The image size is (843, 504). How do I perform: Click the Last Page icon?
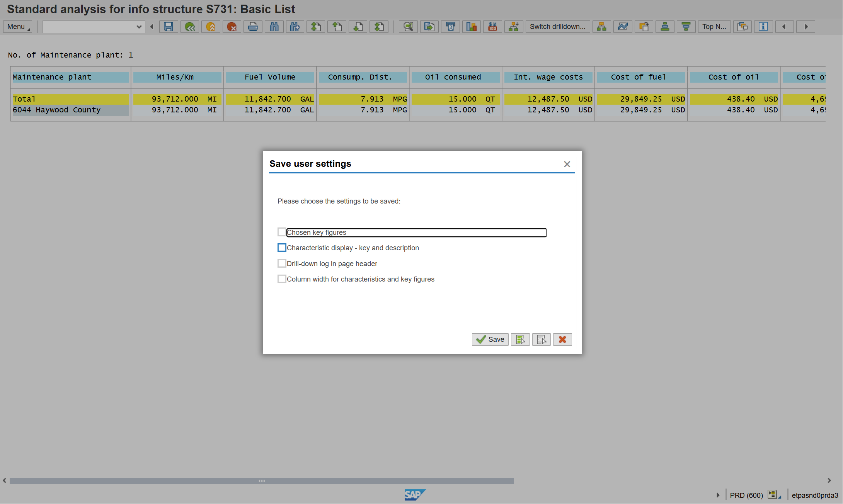[x=379, y=27]
